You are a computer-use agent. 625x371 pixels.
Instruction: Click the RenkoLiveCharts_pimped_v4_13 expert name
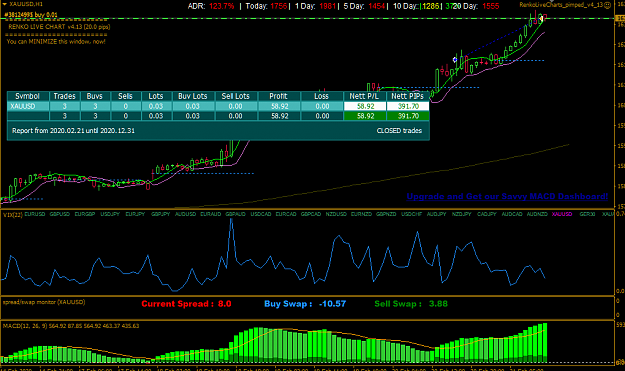tap(561, 5)
